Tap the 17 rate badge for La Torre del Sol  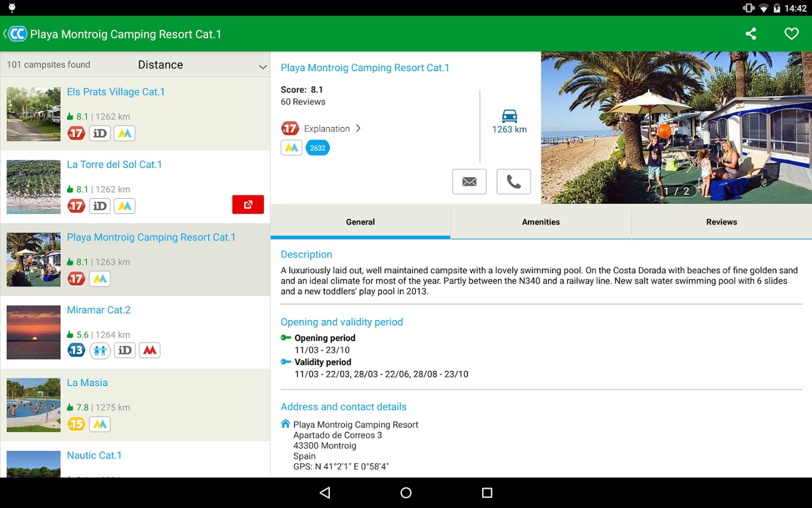tap(76, 206)
